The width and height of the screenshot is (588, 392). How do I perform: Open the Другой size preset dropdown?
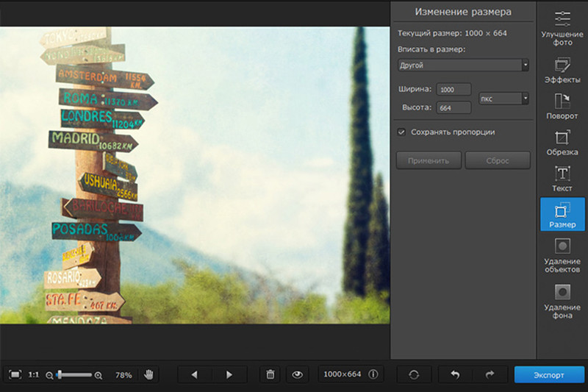(x=463, y=65)
